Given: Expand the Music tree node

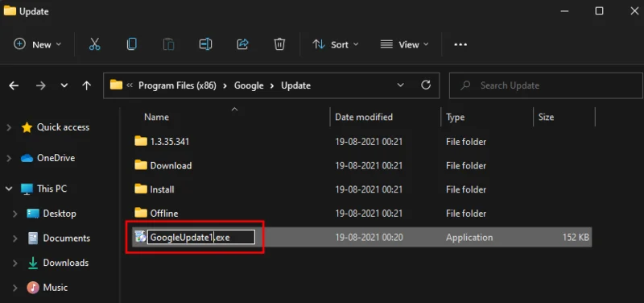Looking at the screenshot, I should tap(15, 288).
